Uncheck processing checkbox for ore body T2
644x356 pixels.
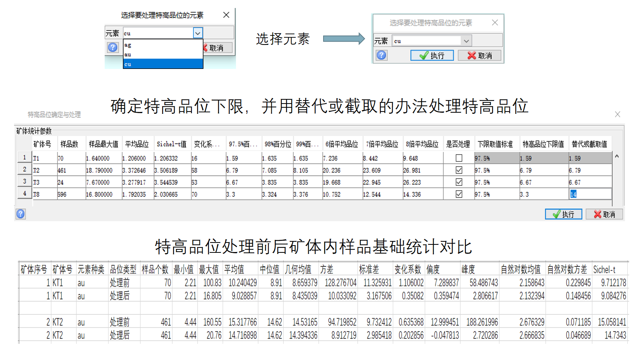459,170
